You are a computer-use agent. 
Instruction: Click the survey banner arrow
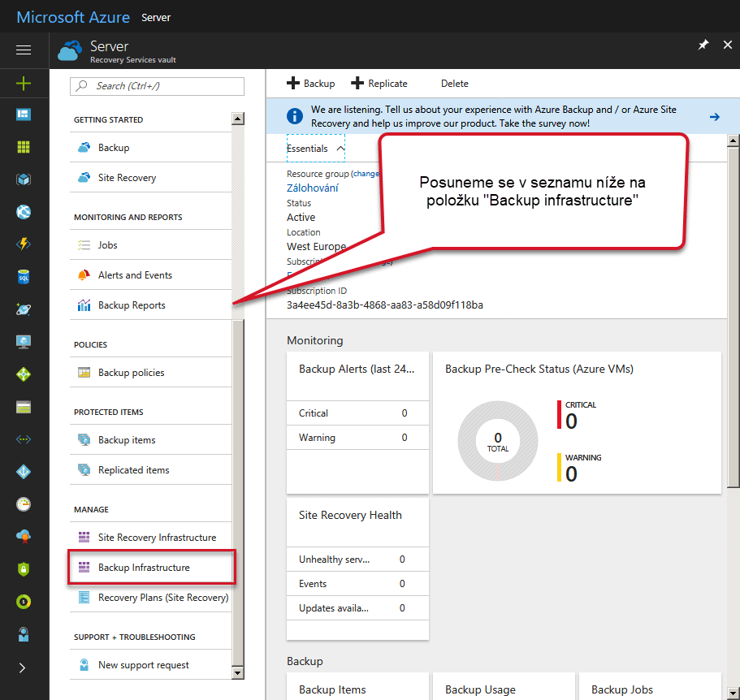click(715, 116)
